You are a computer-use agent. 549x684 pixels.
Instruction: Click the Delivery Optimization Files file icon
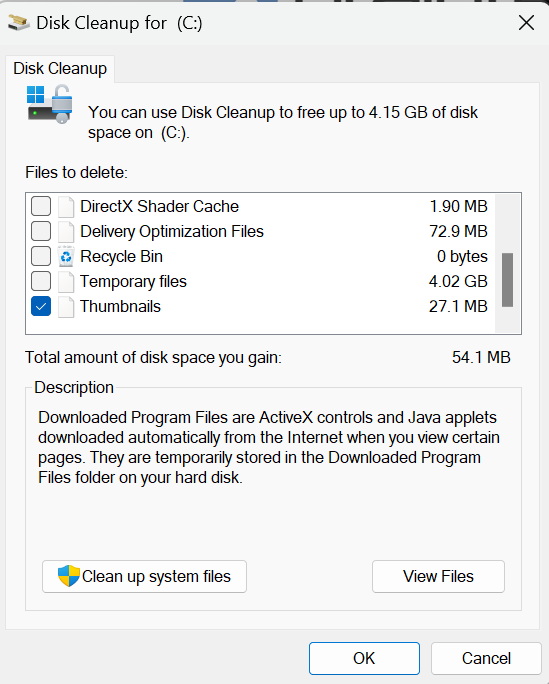(66, 232)
